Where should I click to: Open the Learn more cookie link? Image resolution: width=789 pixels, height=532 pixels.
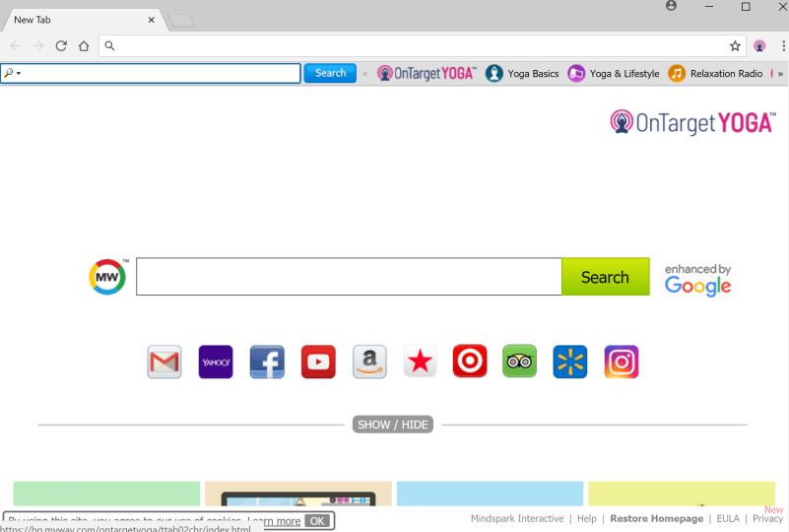click(x=274, y=521)
